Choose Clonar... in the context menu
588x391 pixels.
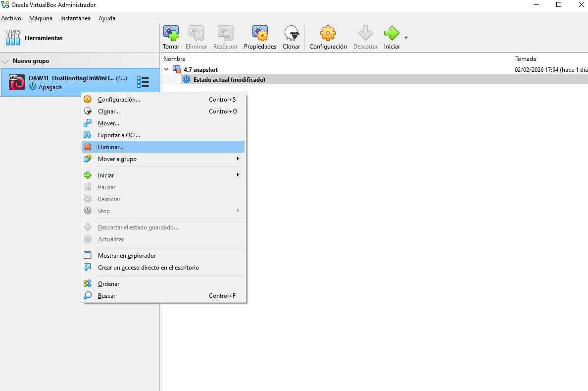pos(163,112)
